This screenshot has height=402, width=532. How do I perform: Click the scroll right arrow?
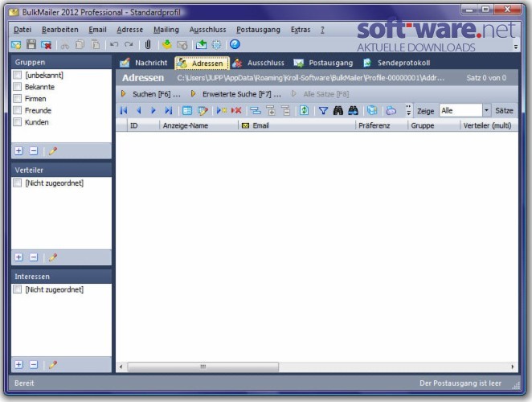tap(513, 367)
